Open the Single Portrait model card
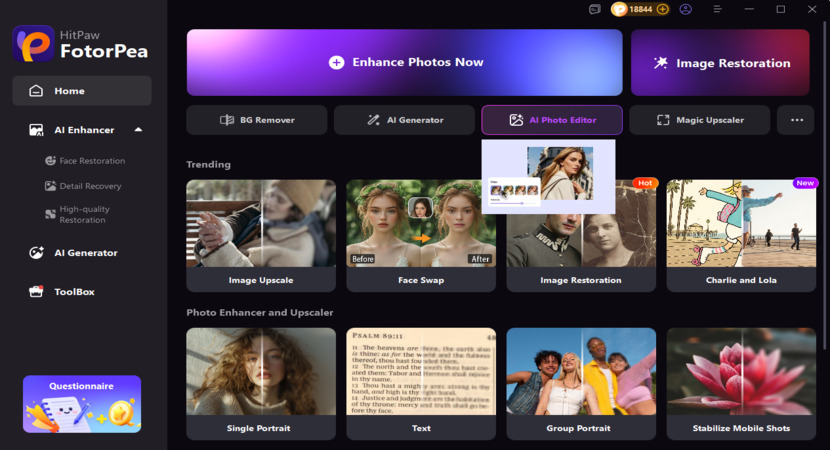Viewport: 830px width, 450px height. pyautogui.click(x=261, y=384)
